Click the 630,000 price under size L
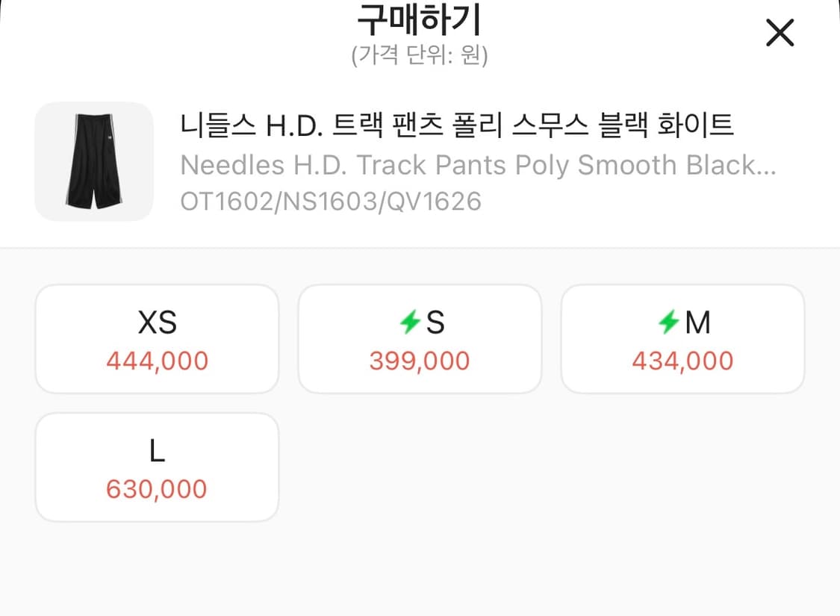The width and height of the screenshot is (840, 616). pos(156,489)
